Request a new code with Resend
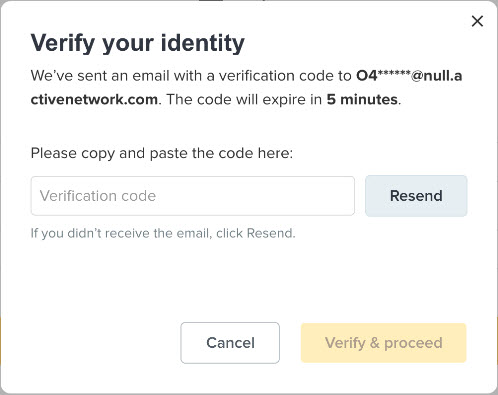498x395 pixels. [x=416, y=196]
